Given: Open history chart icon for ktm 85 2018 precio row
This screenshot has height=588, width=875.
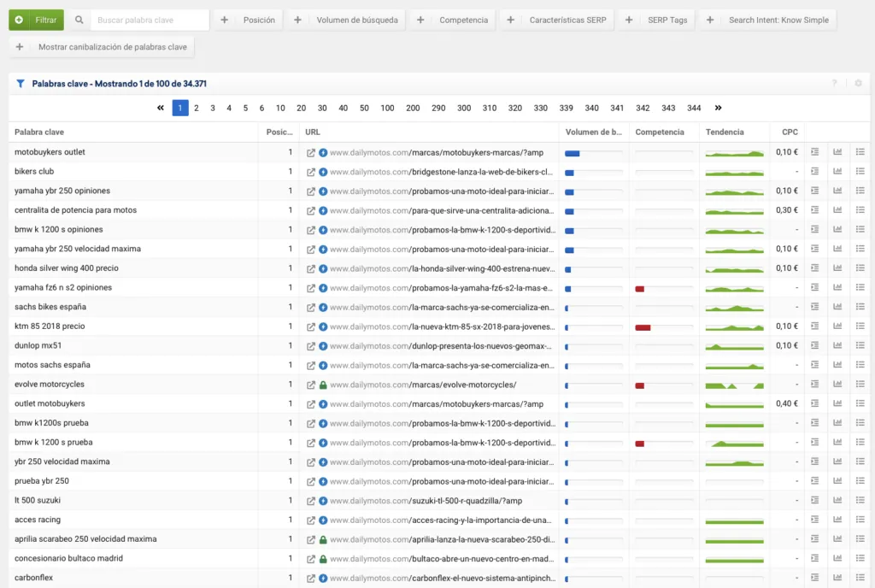Looking at the screenshot, I should (837, 326).
